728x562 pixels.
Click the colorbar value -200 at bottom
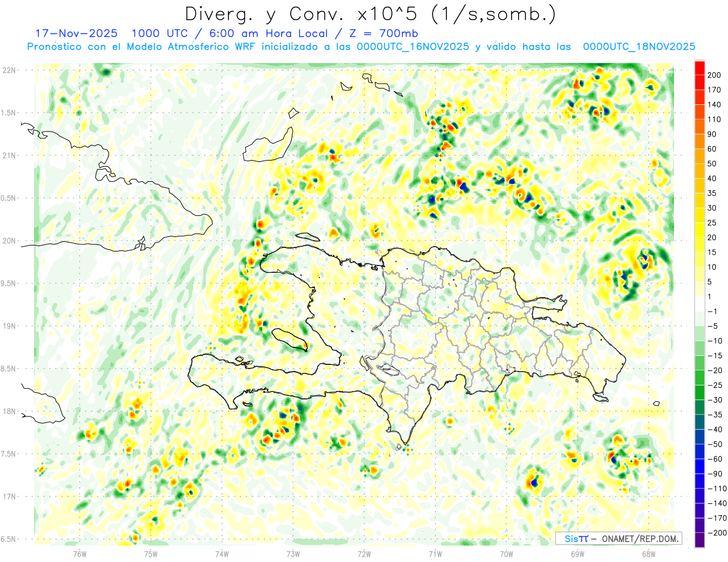coord(718,533)
